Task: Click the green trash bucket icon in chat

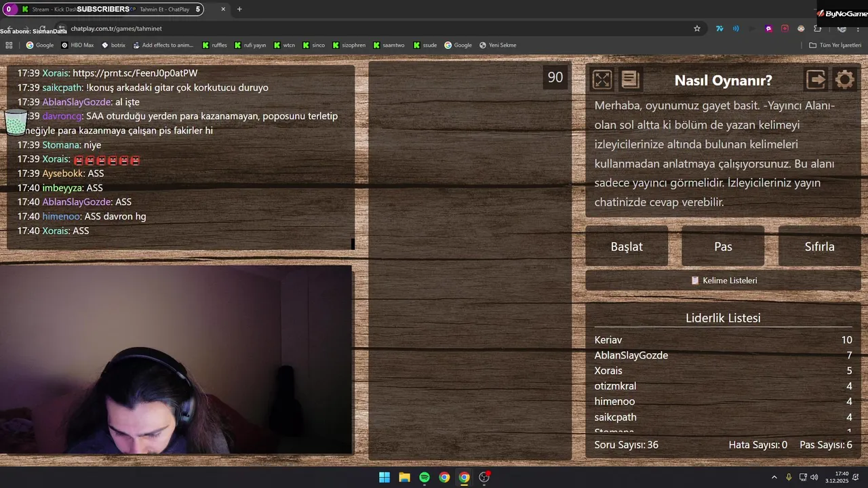Action: pyautogui.click(x=16, y=122)
